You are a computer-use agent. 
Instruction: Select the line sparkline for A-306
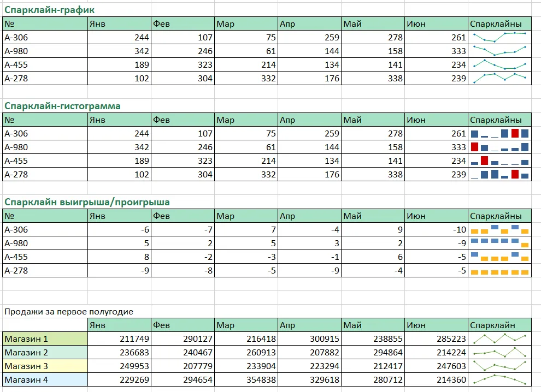(x=499, y=37)
